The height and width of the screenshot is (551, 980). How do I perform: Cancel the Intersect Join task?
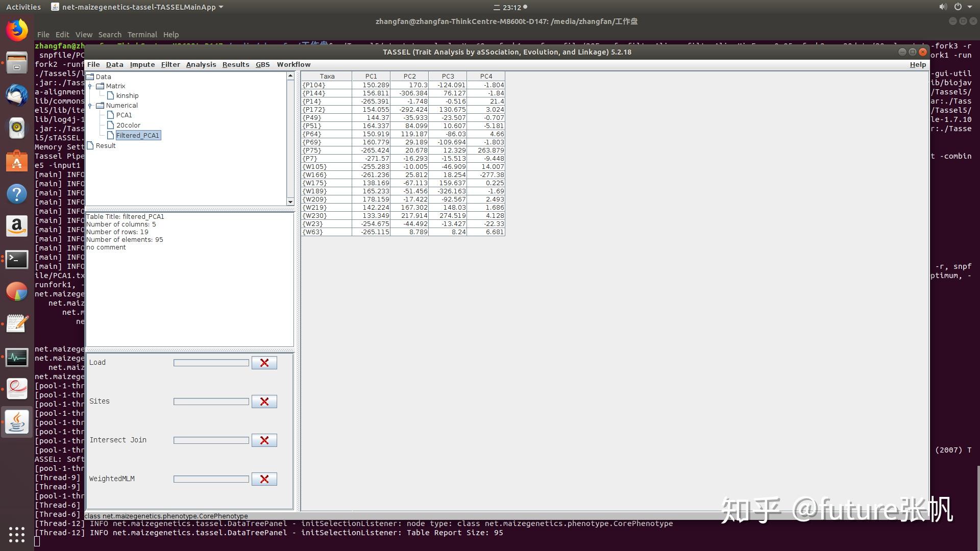coord(264,440)
